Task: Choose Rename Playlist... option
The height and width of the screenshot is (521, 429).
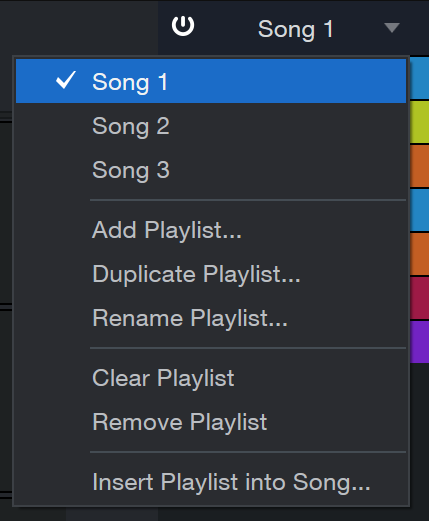Action: (211, 318)
